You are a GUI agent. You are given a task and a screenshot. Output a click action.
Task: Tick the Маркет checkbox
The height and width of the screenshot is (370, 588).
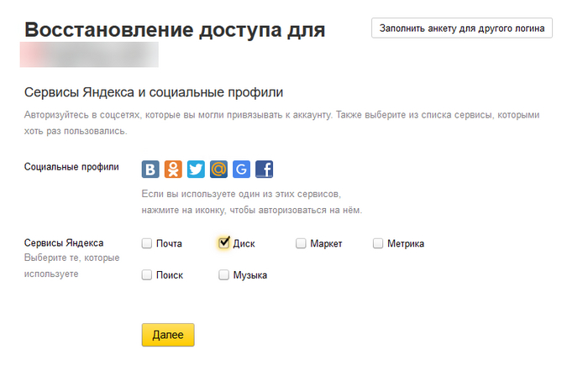click(301, 243)
